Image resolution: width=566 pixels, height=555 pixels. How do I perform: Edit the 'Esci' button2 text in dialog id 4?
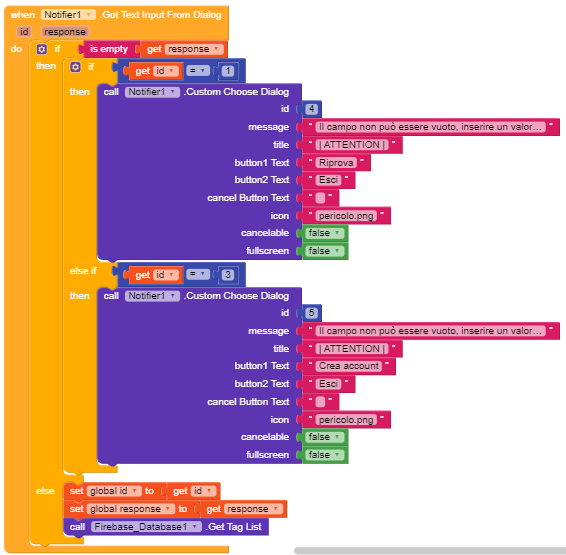point(328,180)
